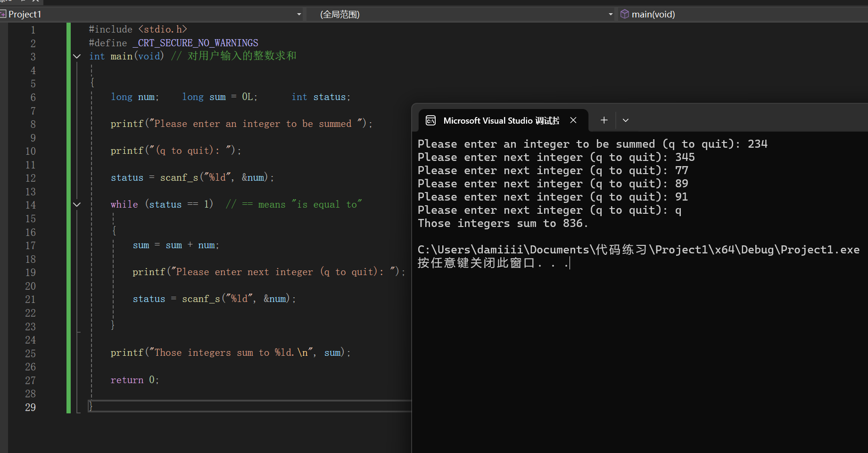This screenshot has height=453, width=868.
Task: Click the comment == means "is equal to"
Action: [x=294, y=204]
